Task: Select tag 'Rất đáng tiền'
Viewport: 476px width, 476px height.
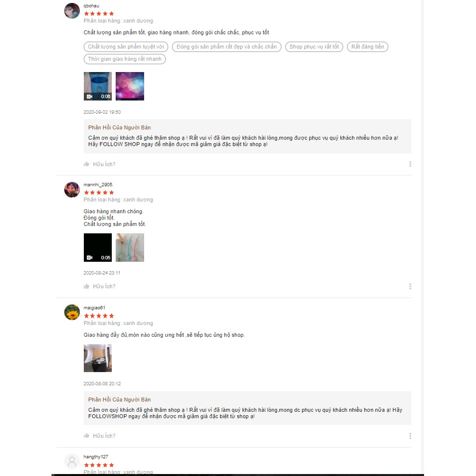Action: (368, 47)
